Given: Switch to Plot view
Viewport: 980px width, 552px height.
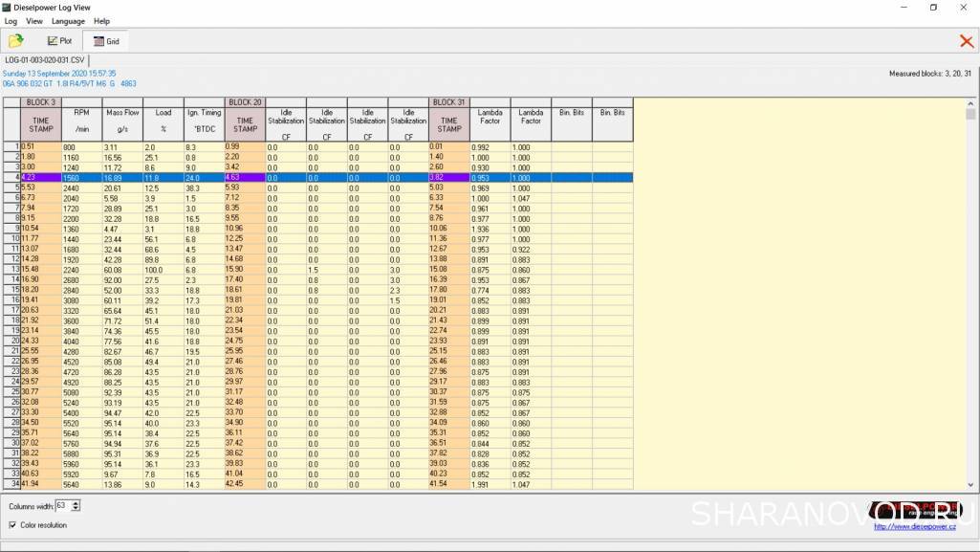Looking at the screenshot, I should coord(59,41).
